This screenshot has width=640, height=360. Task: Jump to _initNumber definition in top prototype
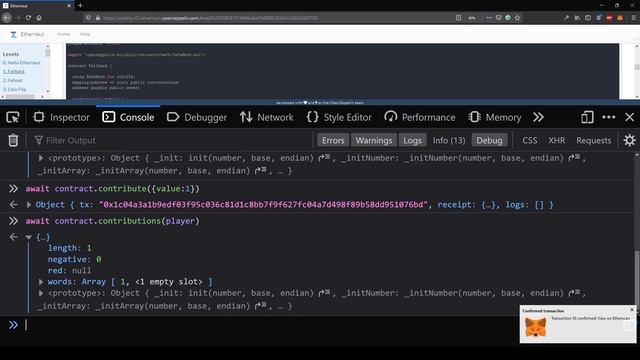click(x=575, y=158)
